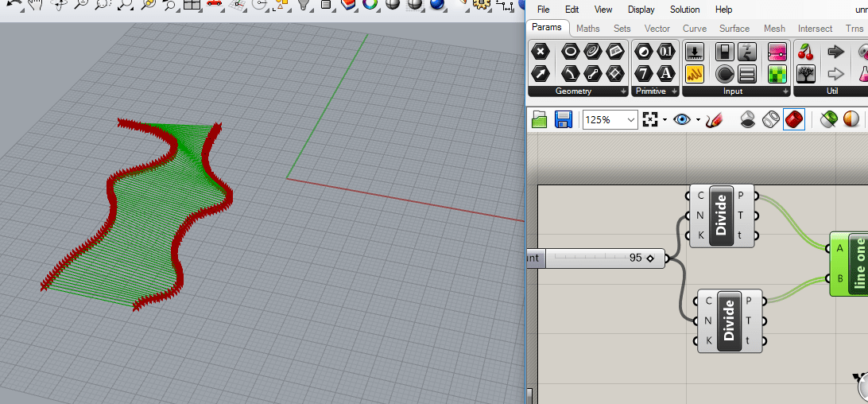The image size is (868, 404).
Task: Switch to the Sets tab
Action: (x=622, y=29)
